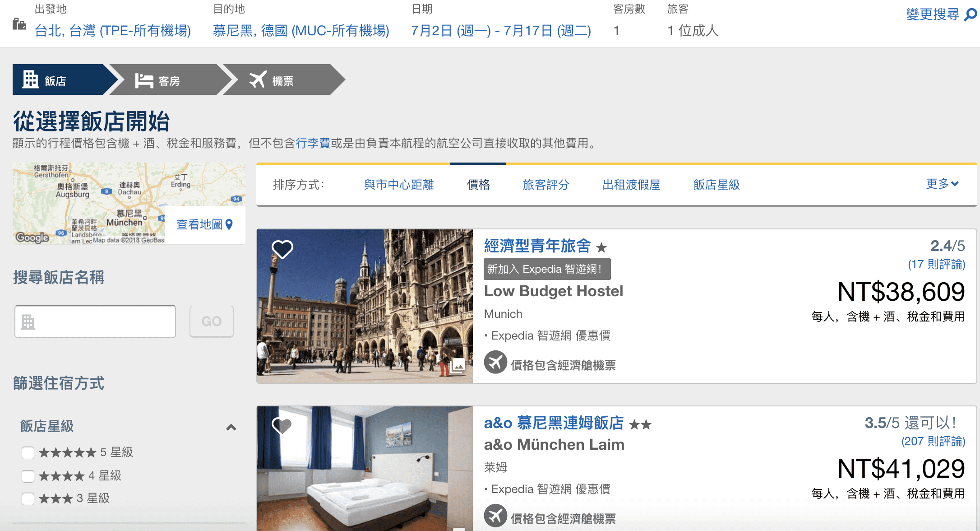Image resolution: width=980 pixels, height=531 pixels.
Task: Switch to the 出租渡假屋 tab
Action: pos(631,185)
